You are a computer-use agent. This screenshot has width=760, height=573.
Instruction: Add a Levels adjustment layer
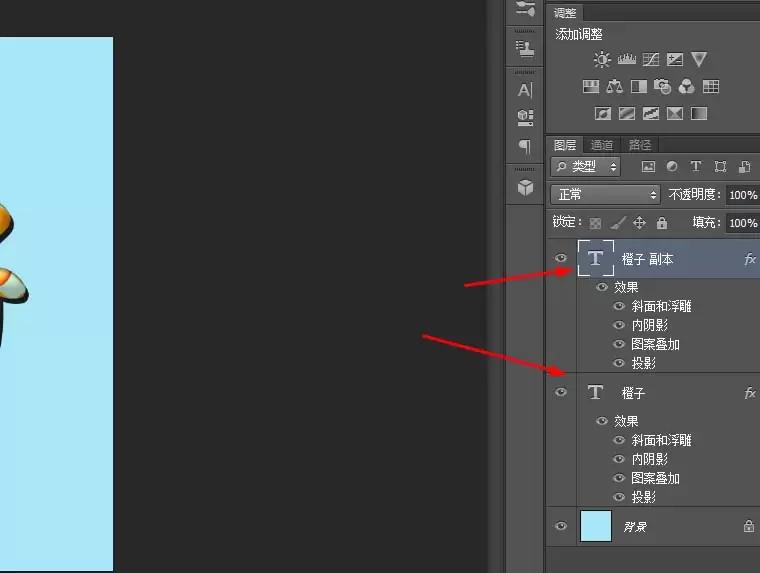coord(627,60)
